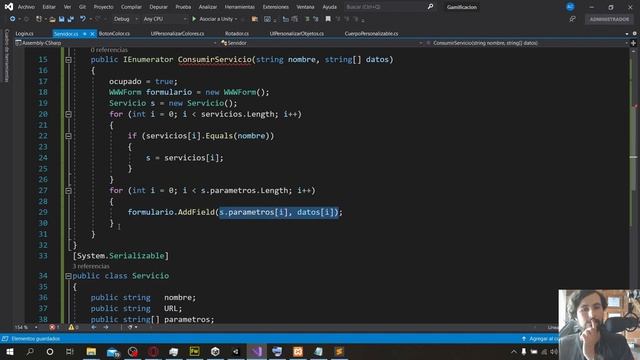Viewport: 640px width, 360px height.
Task: Open the Windows Start menu
Action: (9, 351)
